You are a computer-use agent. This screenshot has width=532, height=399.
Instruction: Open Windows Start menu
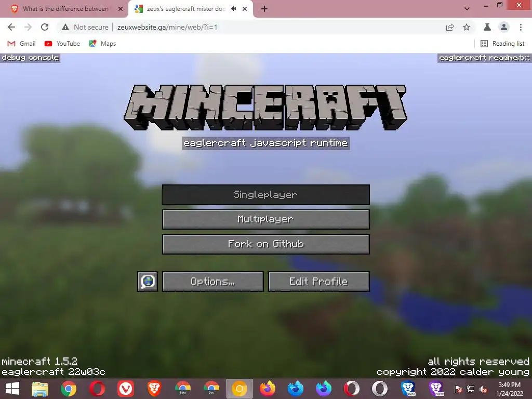click(12, 389)
